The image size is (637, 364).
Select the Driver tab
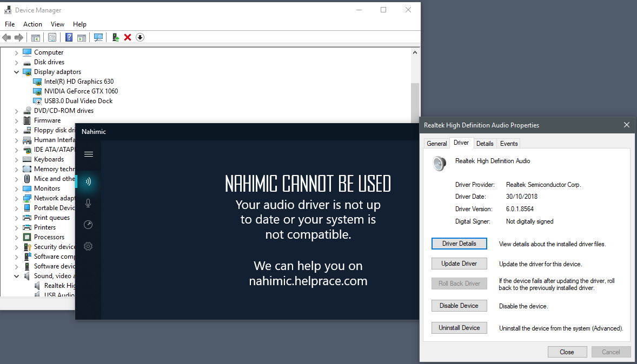tap(461, 143)
